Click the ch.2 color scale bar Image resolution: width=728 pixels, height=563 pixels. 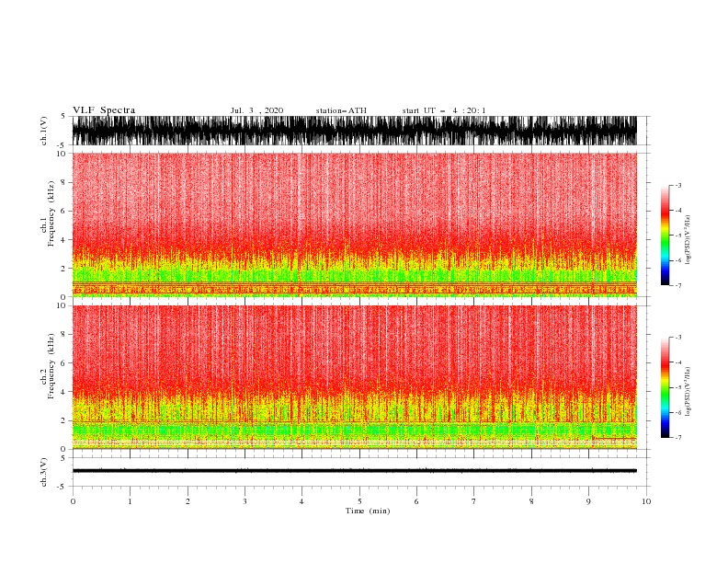[x=665, y=387]
